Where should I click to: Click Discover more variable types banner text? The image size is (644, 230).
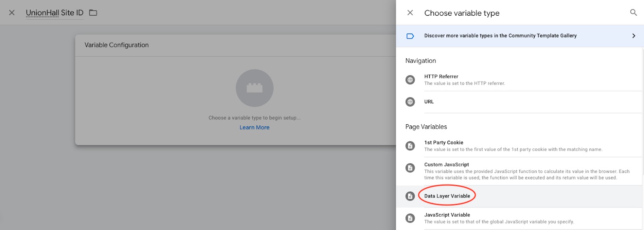click(500, 36)
